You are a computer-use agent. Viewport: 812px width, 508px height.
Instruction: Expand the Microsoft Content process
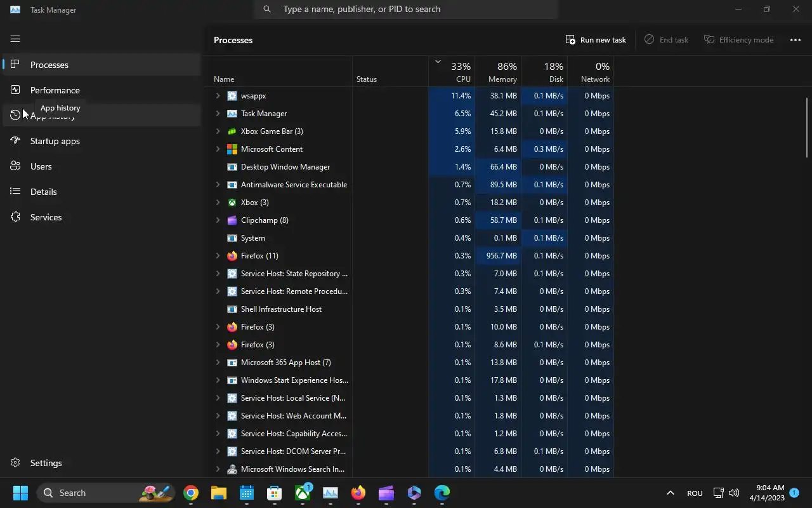tap(218, 149)
